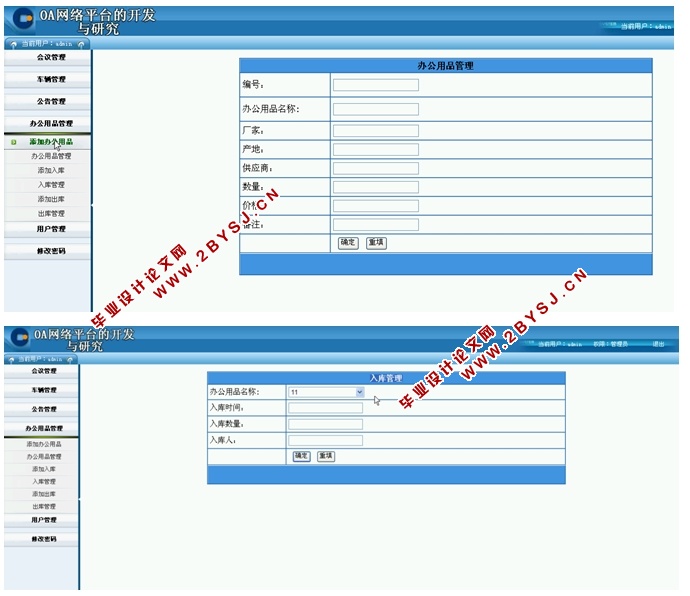Open 添加办公用品 in the 入库管理 page sidebar

pyautogui.click(x=44, y=444)
